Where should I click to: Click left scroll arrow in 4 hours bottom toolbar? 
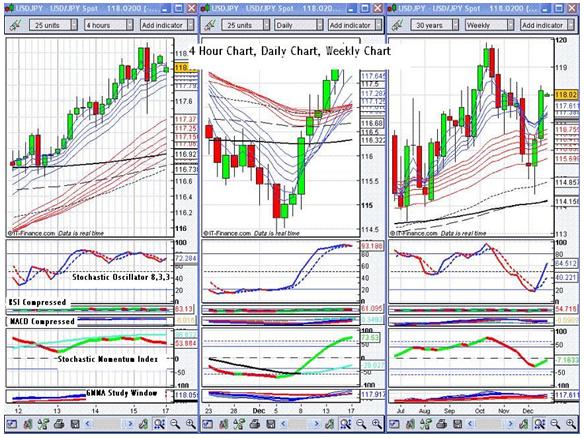pos(88,424)
